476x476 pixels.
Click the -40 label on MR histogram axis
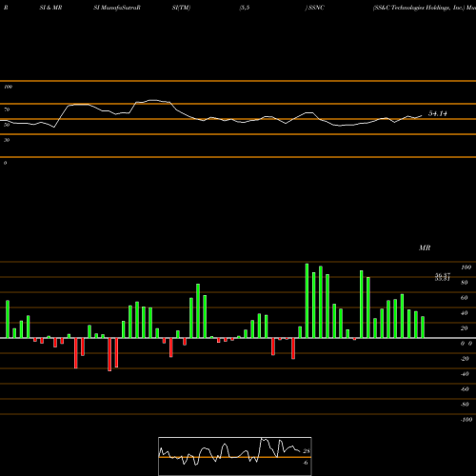pyautogui.click(x=465, y=374)
